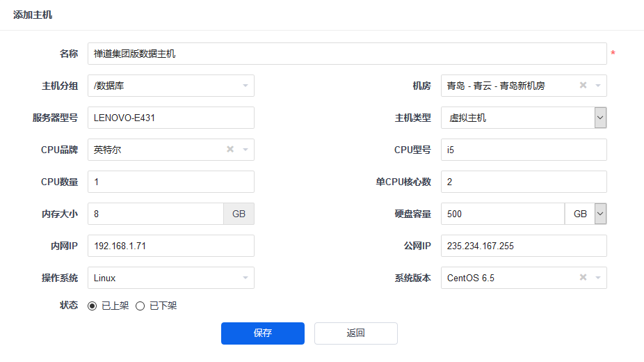
Task: Click the 服务器型号 input field
Action: coord(171,118)
